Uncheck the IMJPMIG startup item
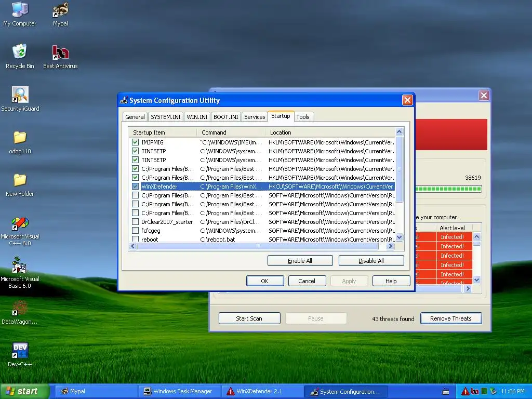532x399 pixels. tap(136, 142)
